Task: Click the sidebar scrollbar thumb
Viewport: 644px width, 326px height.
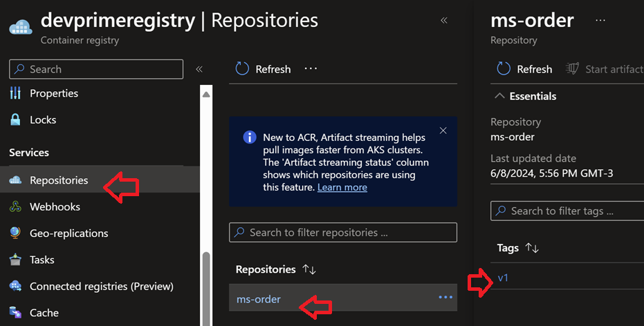Action: click(x=206, y=289)
